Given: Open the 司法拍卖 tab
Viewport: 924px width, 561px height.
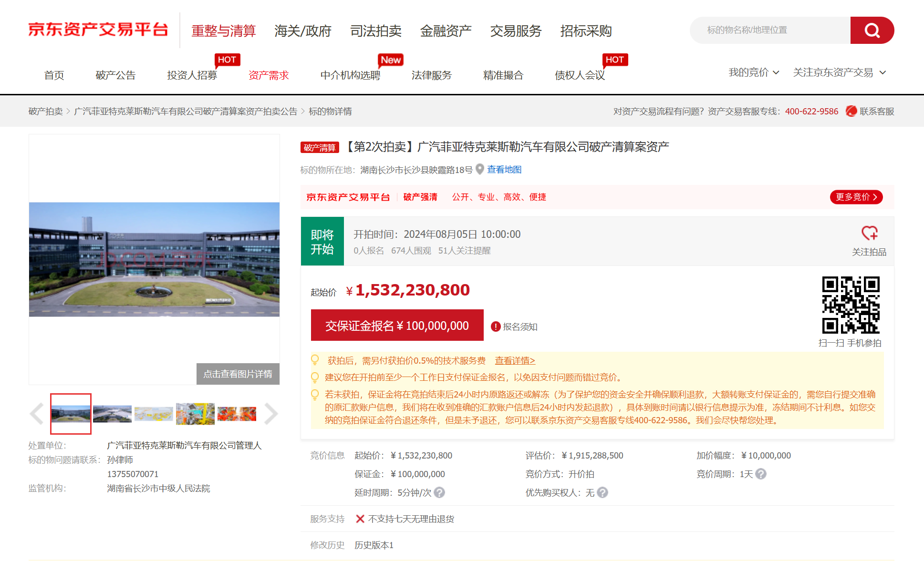Looking at the screenshot, I should coord(376,31).
